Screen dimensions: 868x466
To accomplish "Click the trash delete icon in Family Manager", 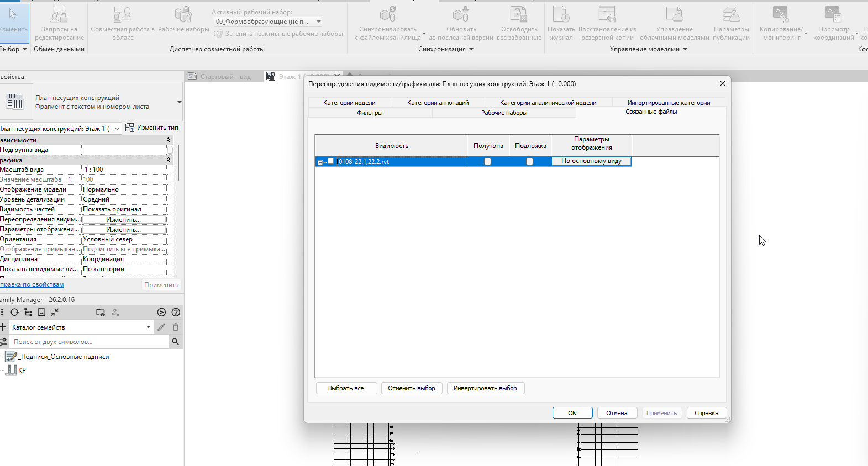I will coord(176,327).
